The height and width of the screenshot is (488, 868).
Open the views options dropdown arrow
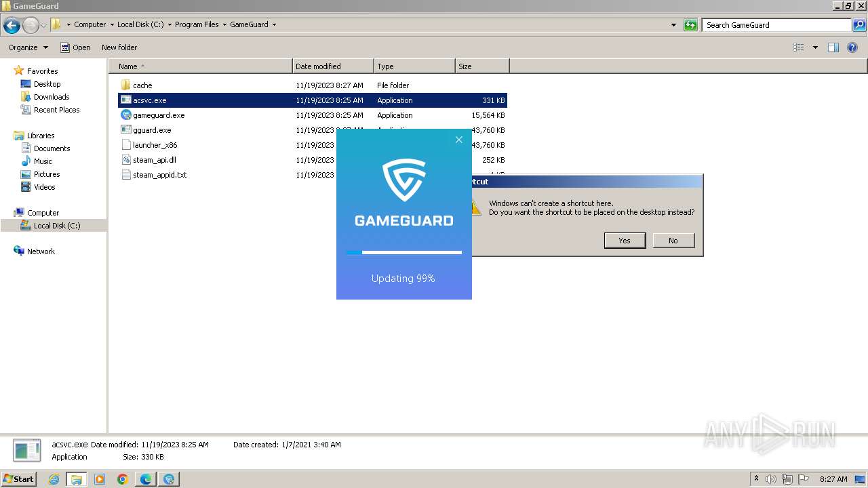pos(815,47)
